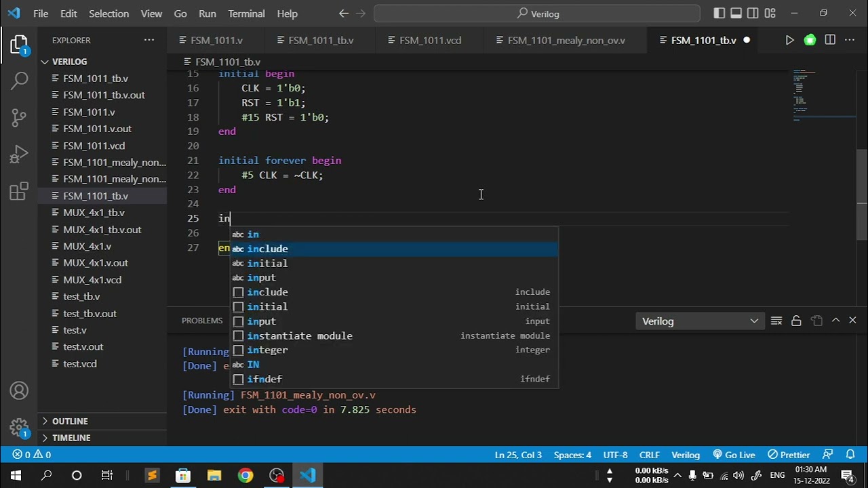Open the File menu
This screenshot has height=488, width=868.
pos(41,14)
